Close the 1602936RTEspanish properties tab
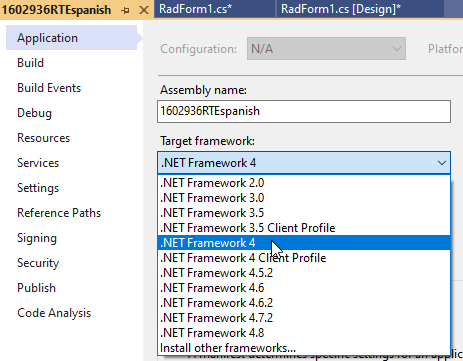 click(144, 10)
